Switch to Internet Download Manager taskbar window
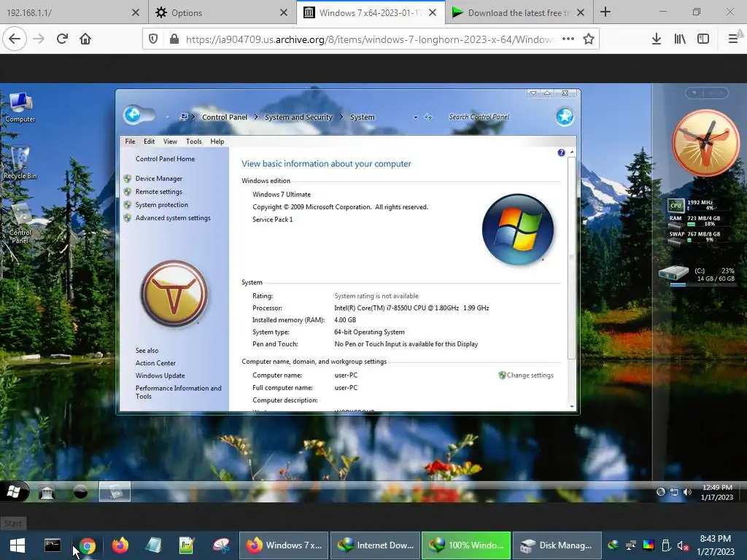Viewport: 747px width, 560px height. 376,545
